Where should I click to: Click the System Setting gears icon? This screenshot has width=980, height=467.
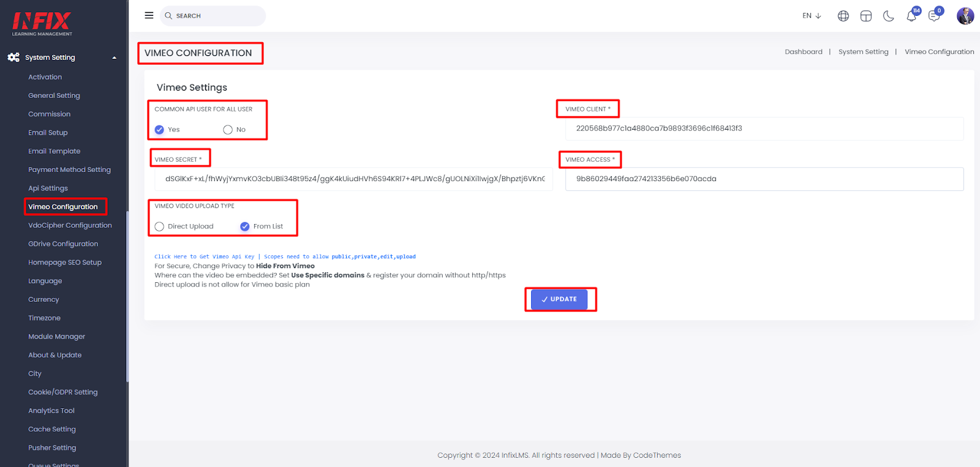coord(13,58)
